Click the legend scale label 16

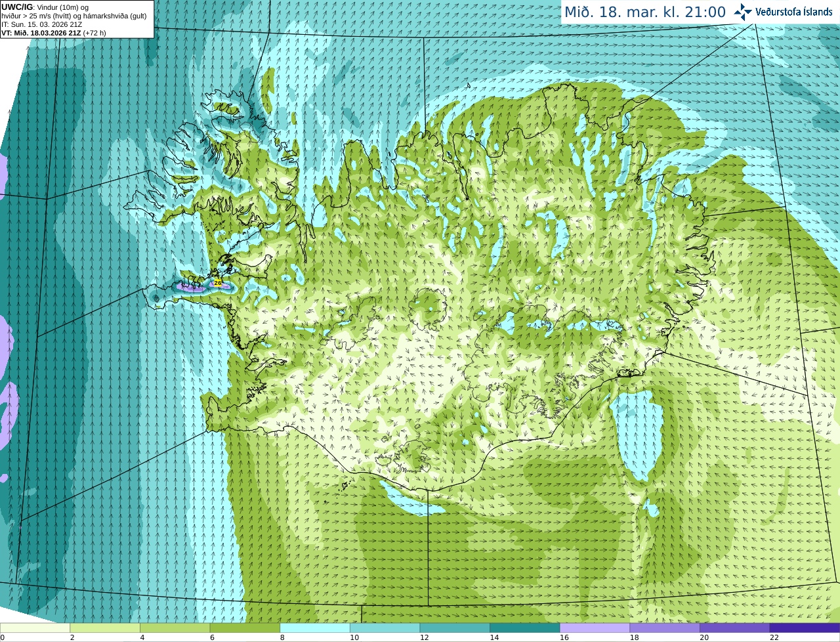pyautogui.click(x=564, y=637)
